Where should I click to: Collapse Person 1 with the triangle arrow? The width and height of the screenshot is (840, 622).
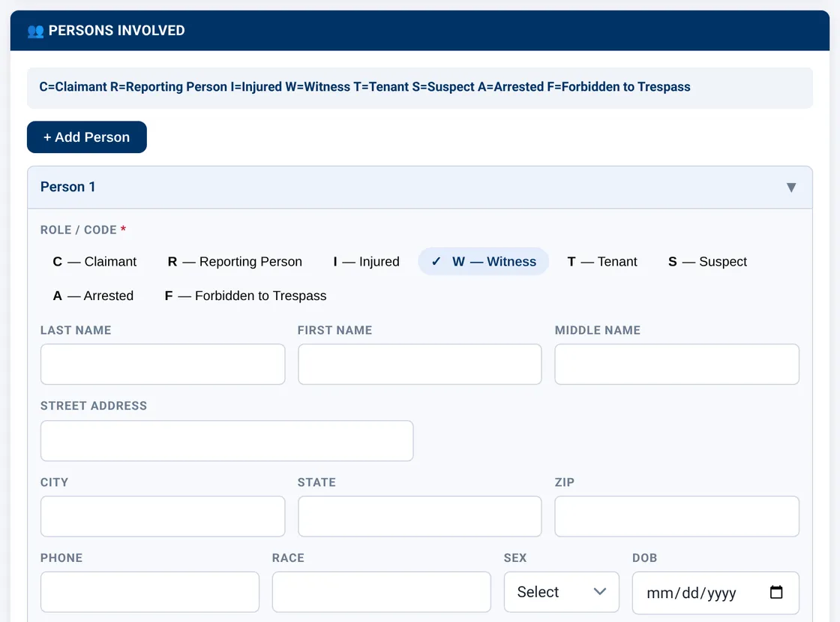[790, 188]
